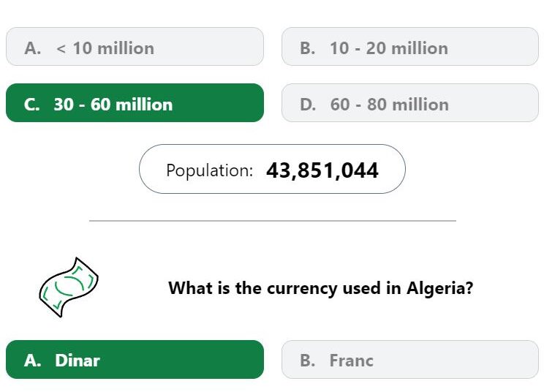Click the horizontal divider between questions
This screenshot has height=392, width=544.
tap(273, 220)
